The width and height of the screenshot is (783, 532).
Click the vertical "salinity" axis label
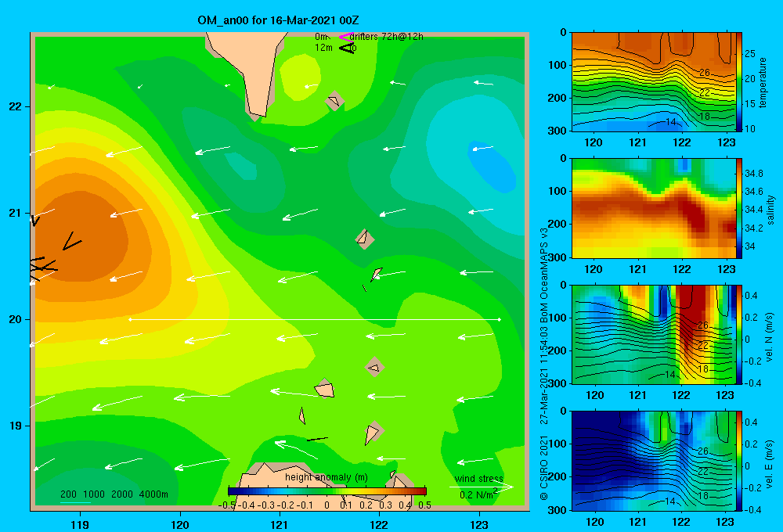770,210
